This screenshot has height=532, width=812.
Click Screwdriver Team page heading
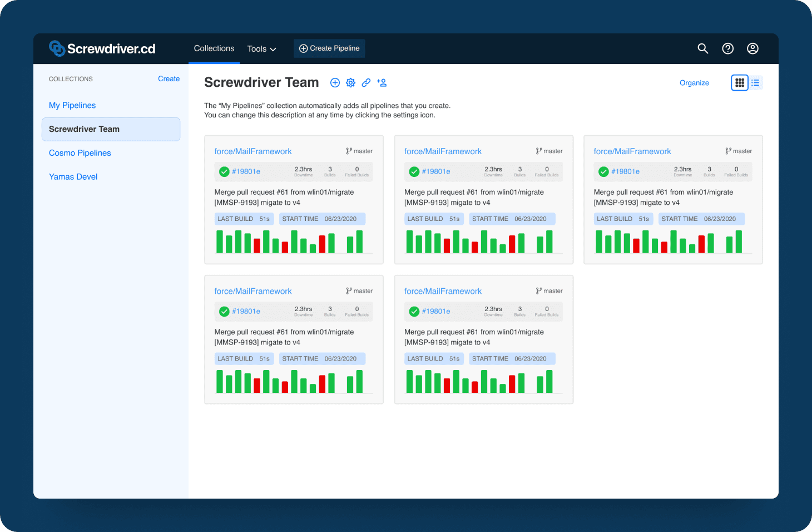[x=261, y=82]
